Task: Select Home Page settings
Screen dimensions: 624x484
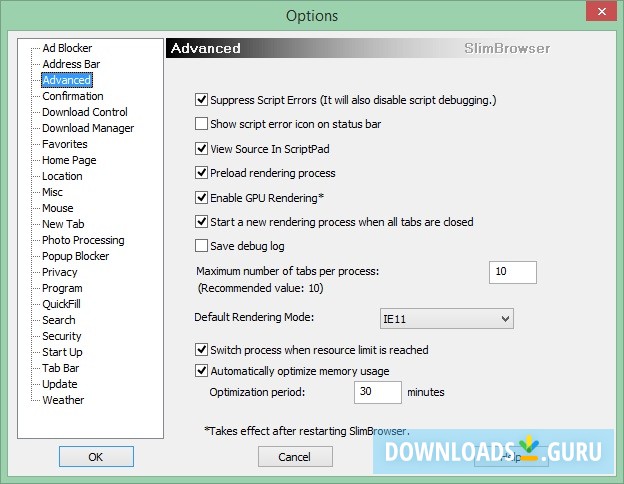Action: tap(69, 160)
